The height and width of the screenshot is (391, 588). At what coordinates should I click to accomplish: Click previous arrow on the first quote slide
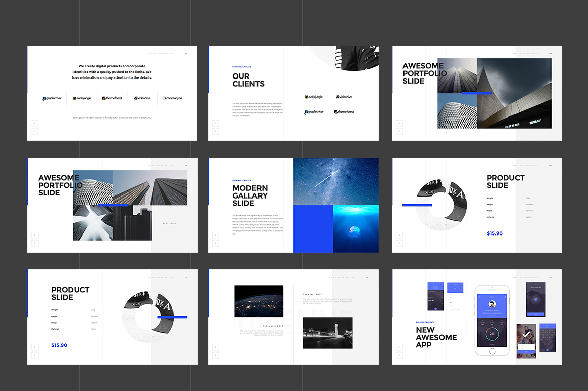(x=34, y=131)
